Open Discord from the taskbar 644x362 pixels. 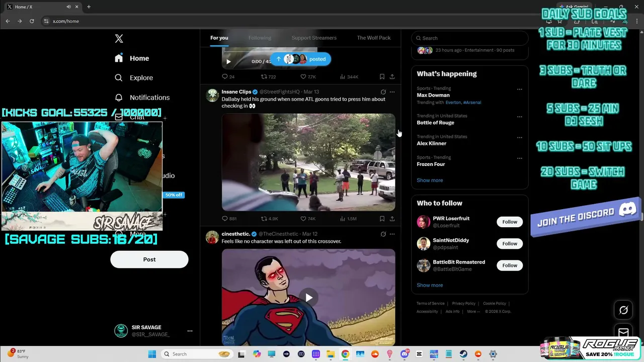[405, 354]
